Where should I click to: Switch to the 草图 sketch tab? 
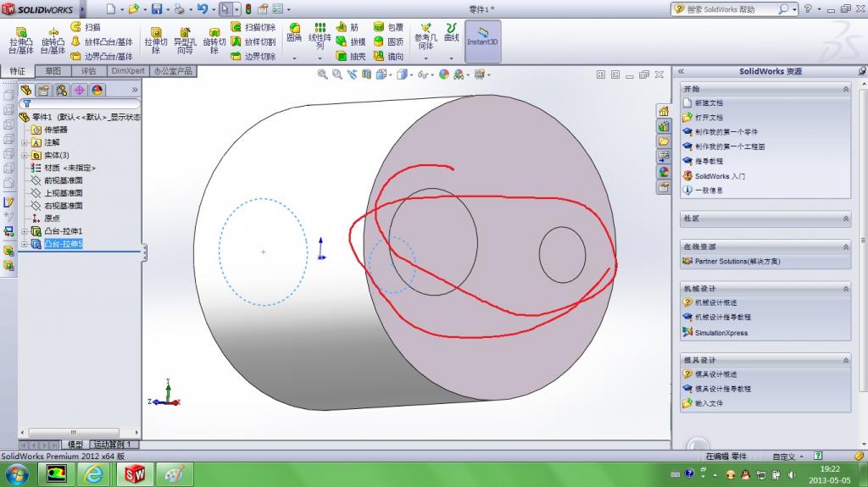[x=53, y=71]
